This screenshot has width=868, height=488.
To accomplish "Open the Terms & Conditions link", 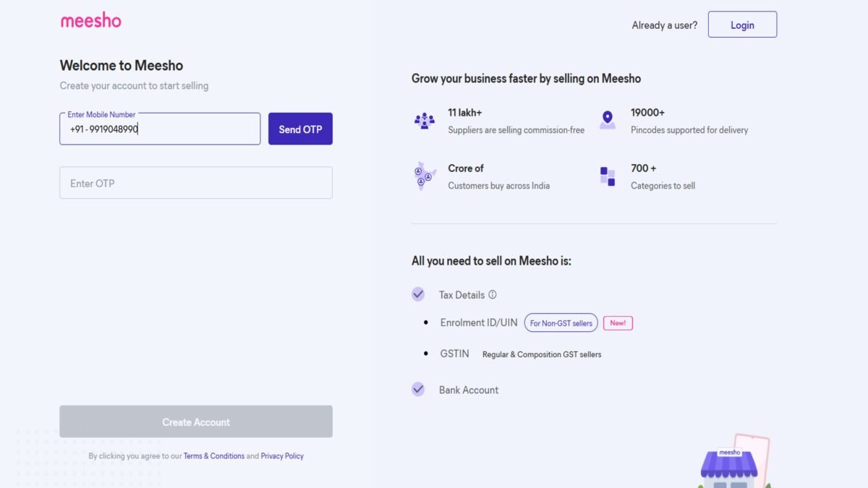I will pos(214,456).
